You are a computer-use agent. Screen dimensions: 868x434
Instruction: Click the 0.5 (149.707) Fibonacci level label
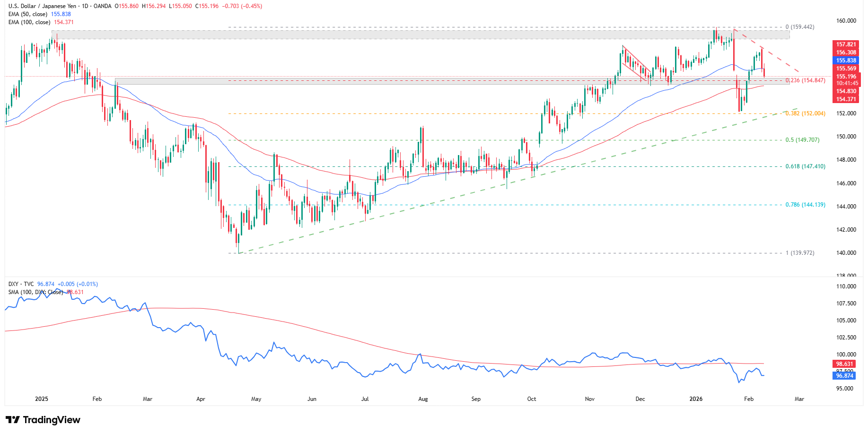(x=802, y=140)
